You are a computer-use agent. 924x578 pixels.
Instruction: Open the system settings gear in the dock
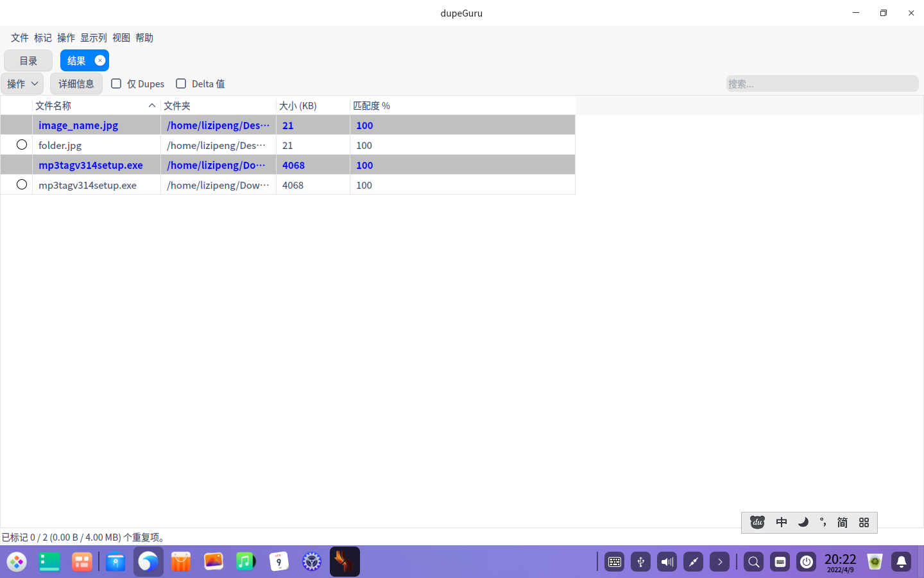312,562
